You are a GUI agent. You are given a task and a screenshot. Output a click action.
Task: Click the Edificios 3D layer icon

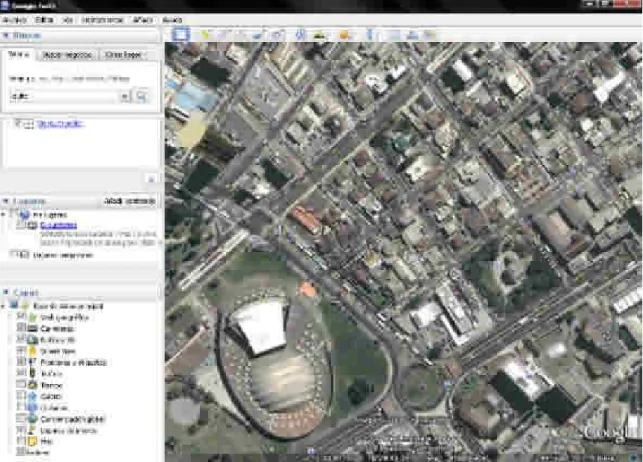coord(32,340)
